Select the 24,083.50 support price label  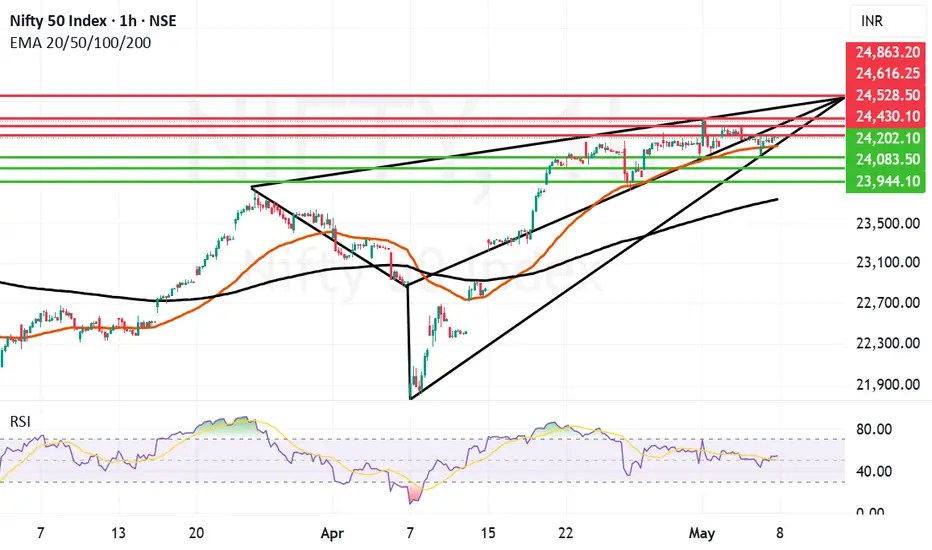886,159
